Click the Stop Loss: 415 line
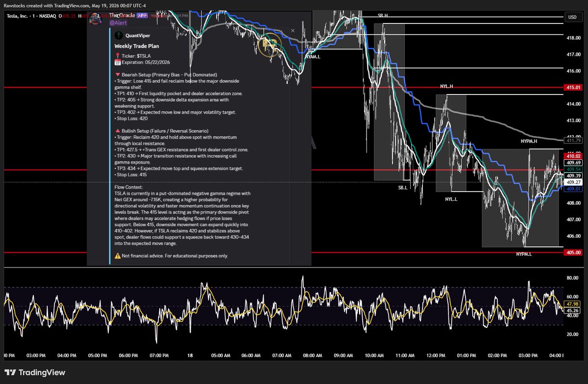The image size is (588, 384). point(130,174)
